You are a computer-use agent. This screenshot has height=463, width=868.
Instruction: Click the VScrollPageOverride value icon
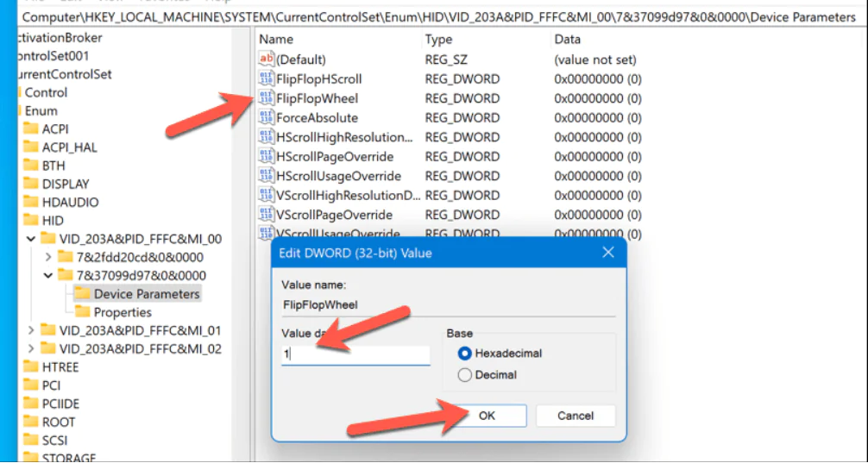267,215
